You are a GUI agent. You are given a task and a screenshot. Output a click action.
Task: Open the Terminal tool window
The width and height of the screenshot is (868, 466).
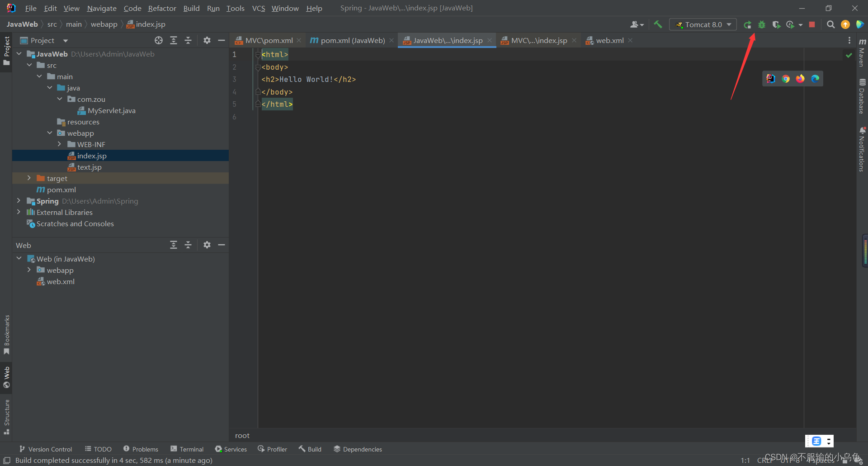click(187, 449)
